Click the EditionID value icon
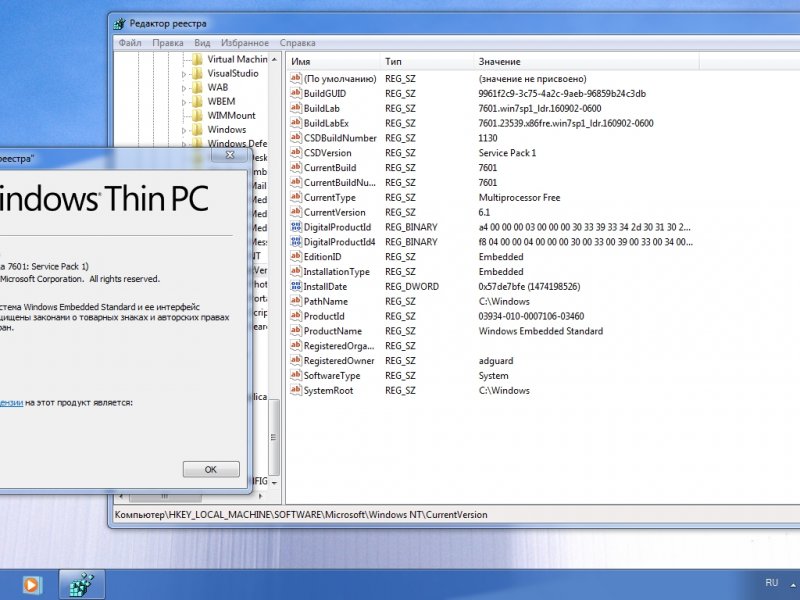800x600 pixels. [296, 256]
